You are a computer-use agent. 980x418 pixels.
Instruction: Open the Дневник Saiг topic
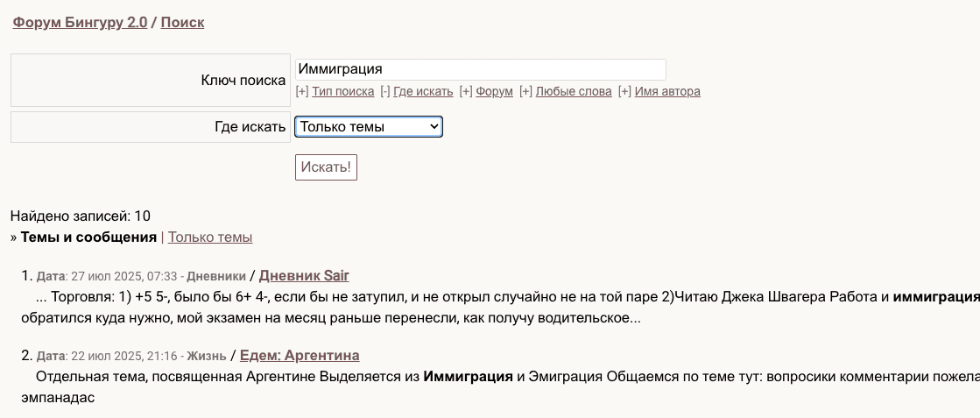304,275
